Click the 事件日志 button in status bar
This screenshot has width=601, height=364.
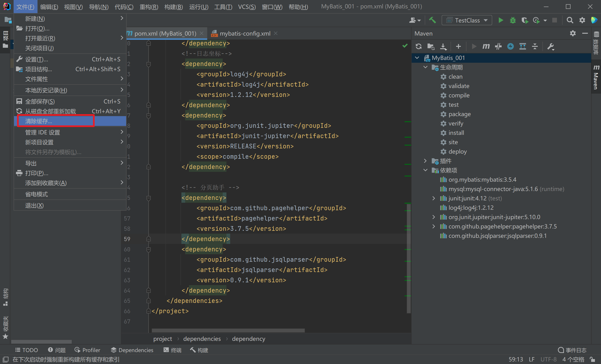[572, 350]
